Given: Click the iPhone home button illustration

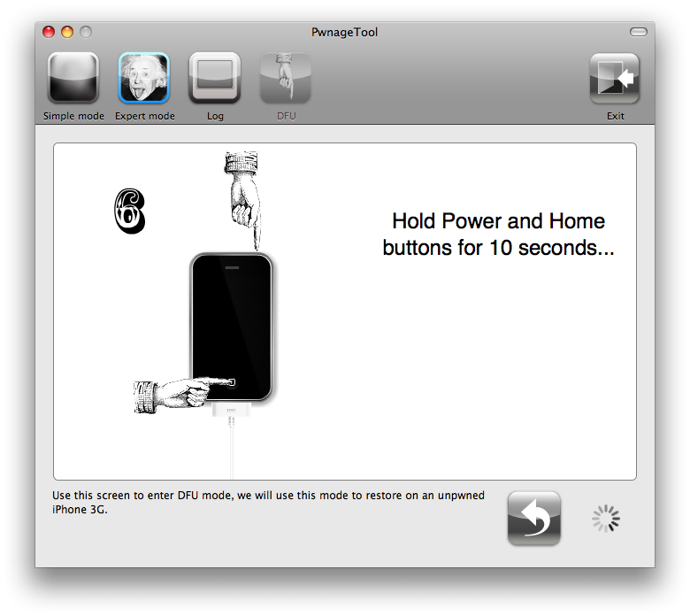Looking at the screenshot, I should [x=232, y=383].
